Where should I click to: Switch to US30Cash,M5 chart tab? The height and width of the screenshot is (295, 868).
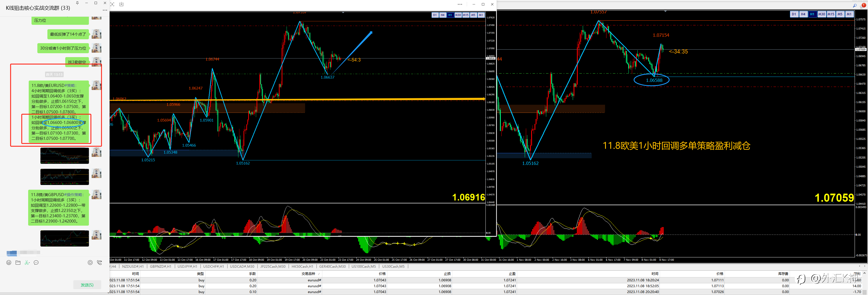(x=393, y=266)
